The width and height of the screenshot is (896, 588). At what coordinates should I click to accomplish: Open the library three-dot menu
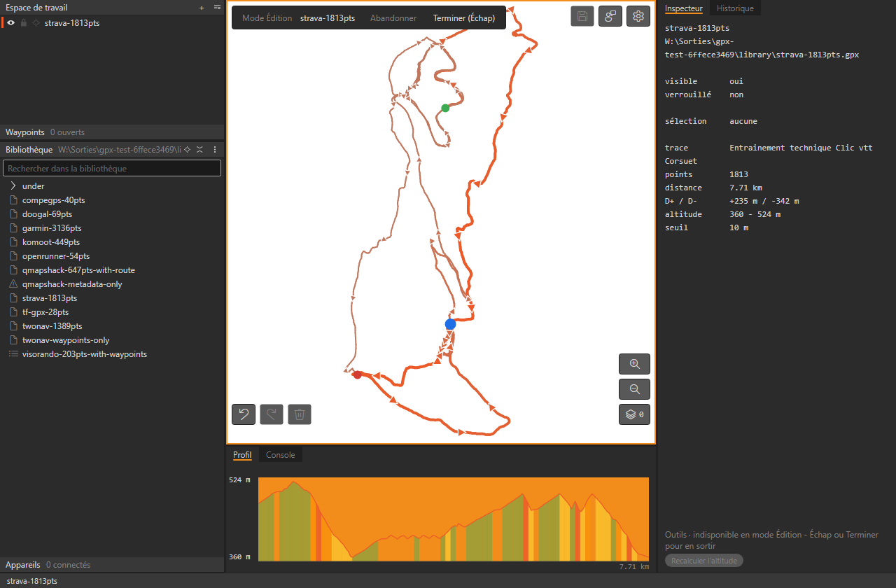click(x=215, y=150)
